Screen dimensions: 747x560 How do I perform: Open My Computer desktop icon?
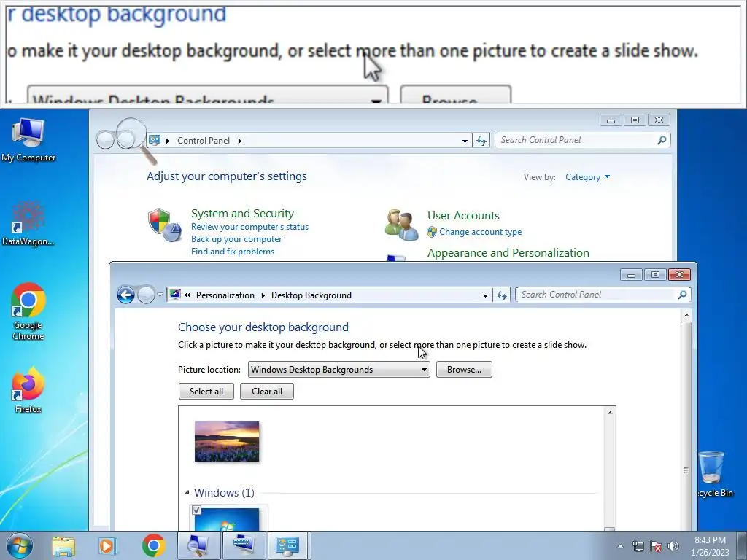point(28,139)
